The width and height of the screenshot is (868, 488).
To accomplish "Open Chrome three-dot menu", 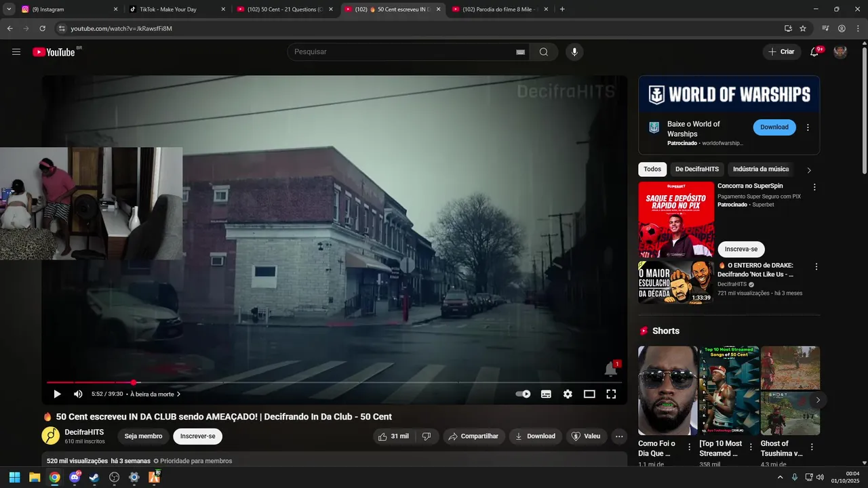I will 858,28.
